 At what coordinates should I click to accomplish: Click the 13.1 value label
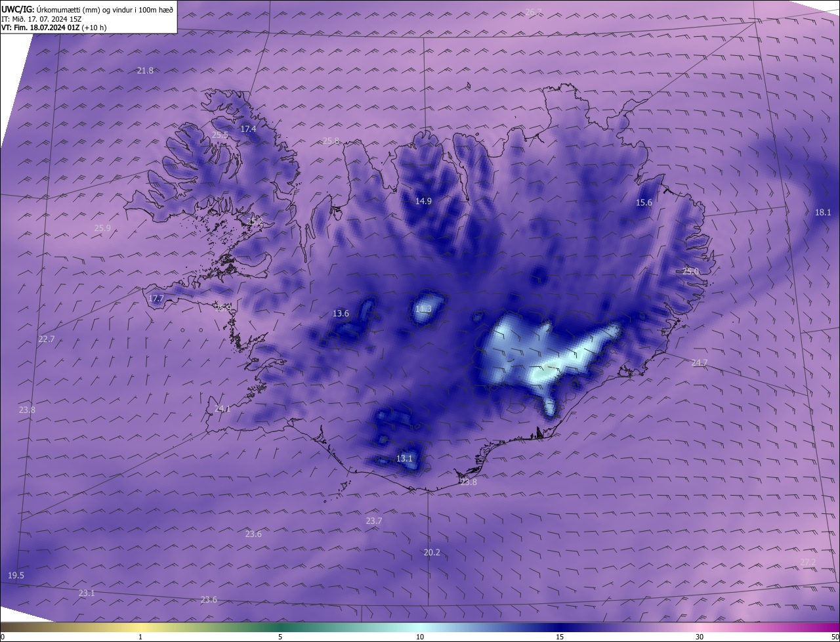(x=404, y=459)
